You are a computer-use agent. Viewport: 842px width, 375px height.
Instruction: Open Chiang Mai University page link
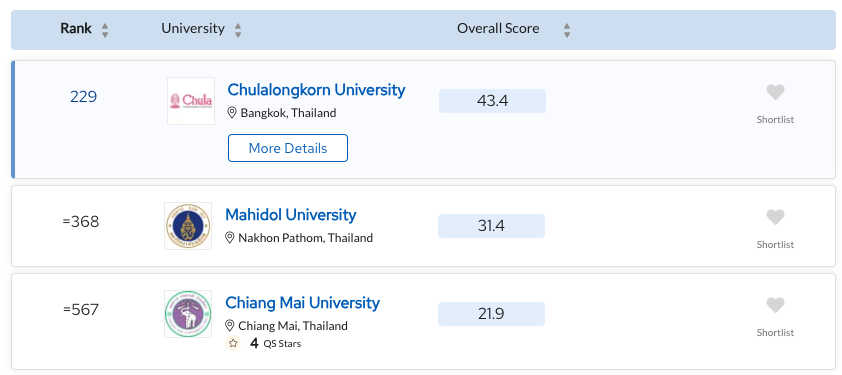tap(302, 303)
